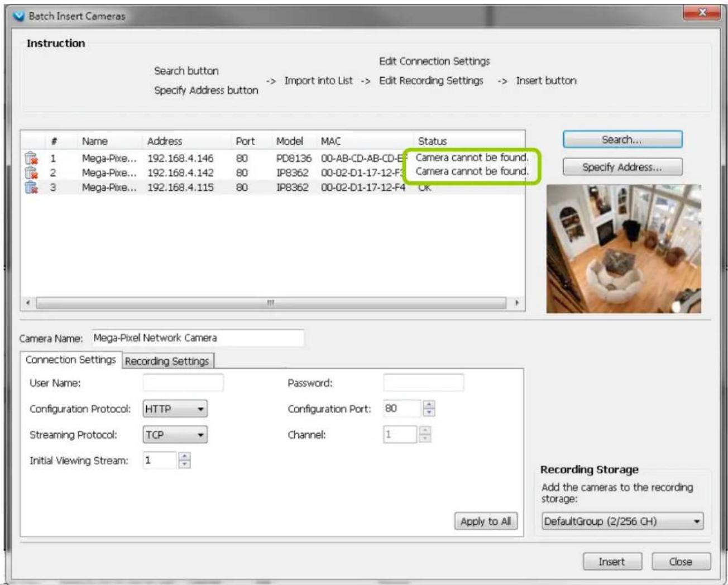Click the MAC column header
This screenshot has height=585, width=728.
pos(331,141)
